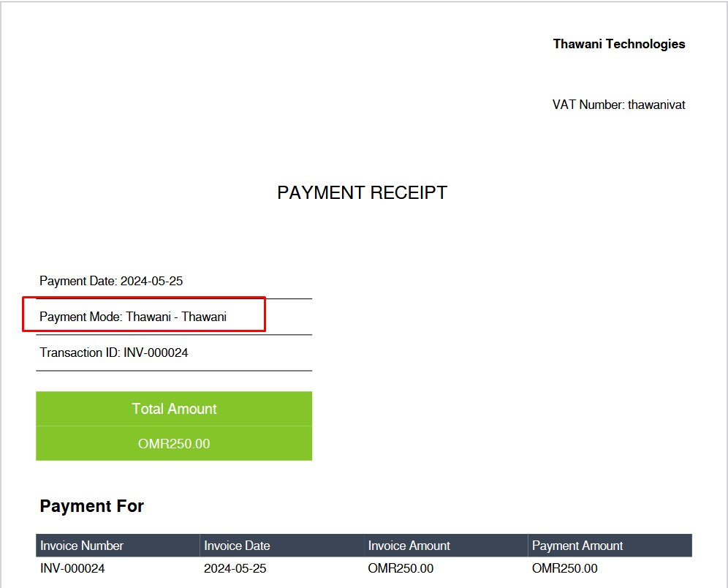Open invoice INV-000024 in the table
This screenshot has width=728, height=588.
point(73,568)
